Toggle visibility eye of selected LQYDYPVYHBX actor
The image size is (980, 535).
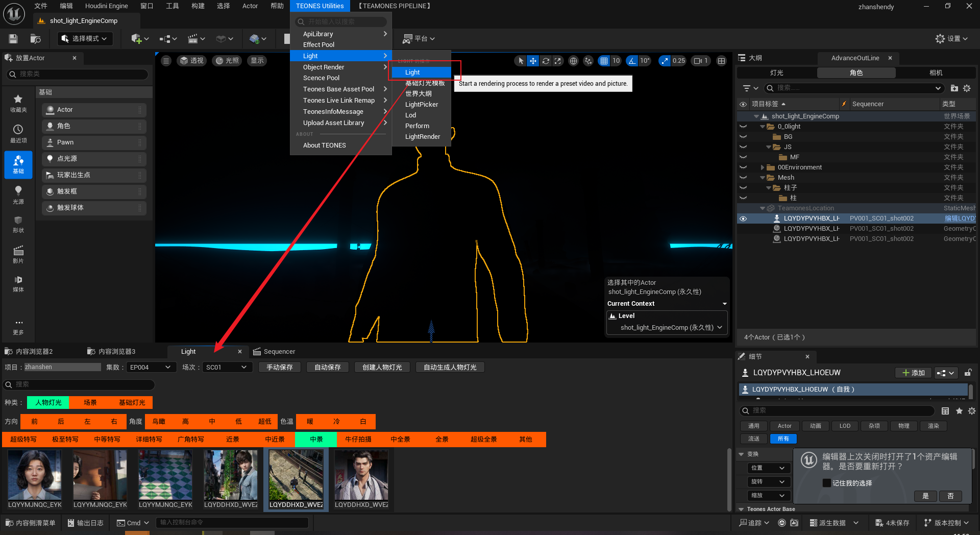tap(743, 218)
